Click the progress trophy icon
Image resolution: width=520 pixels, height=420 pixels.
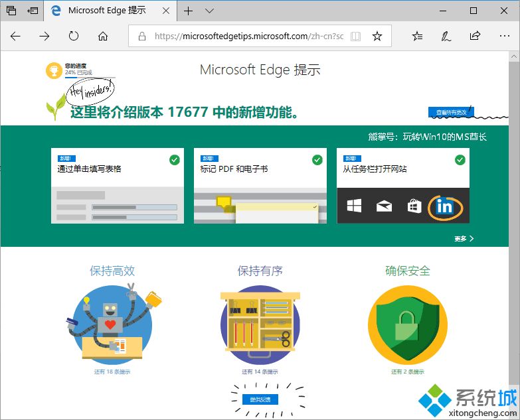click(x=54, y=71)
